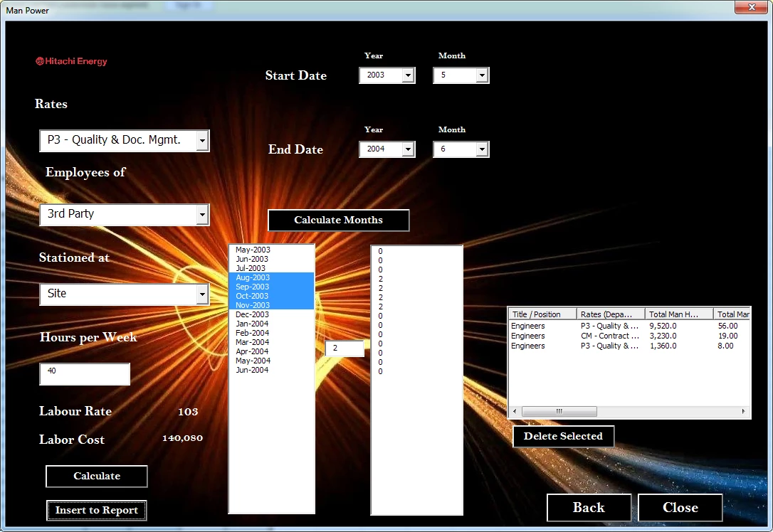Click the Hours per Week input field

click(x=85, y=373)
